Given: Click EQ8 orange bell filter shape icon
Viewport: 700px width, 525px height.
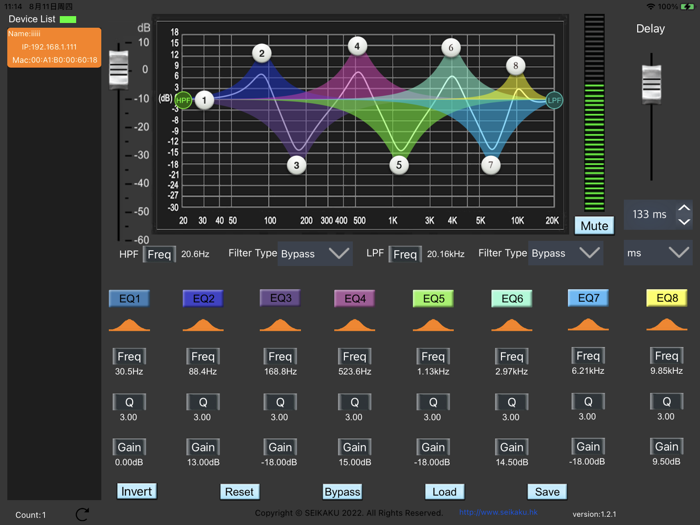Looking at the screenshot, I should pos(667,324).
